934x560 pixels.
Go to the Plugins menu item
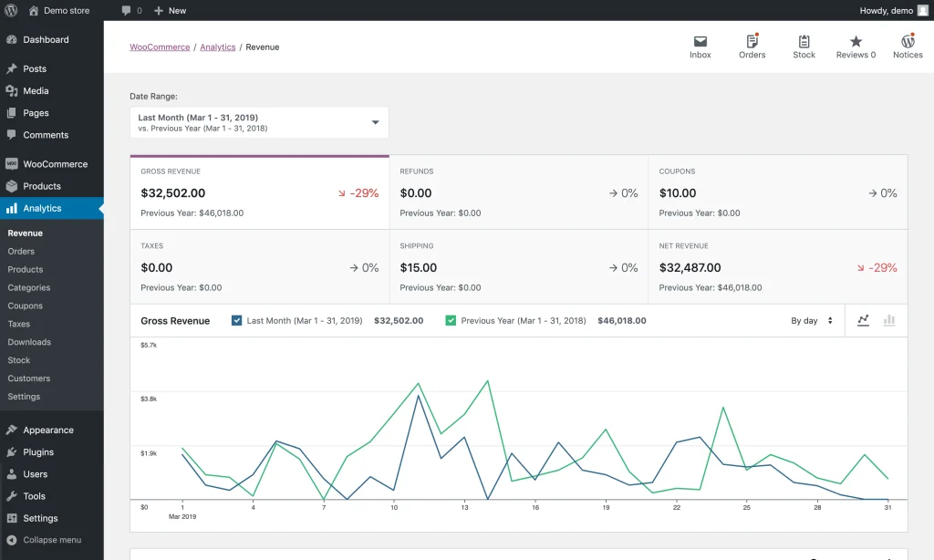[x=38, y=452]
